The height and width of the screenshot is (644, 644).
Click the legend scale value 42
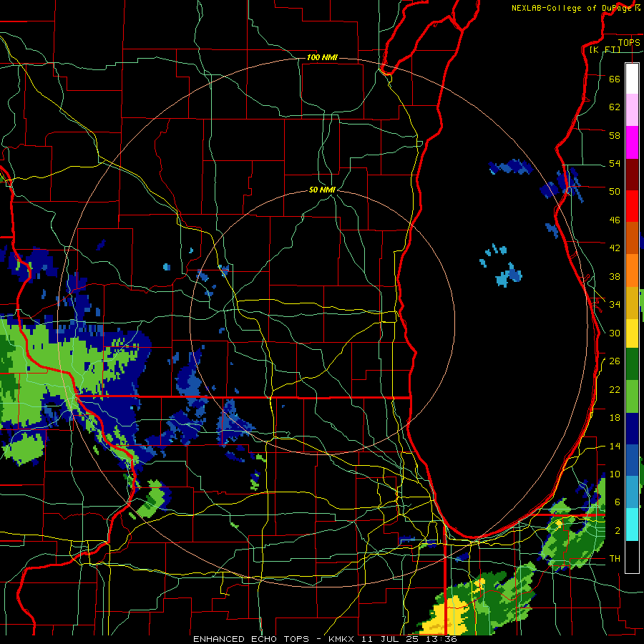[x=615, y=248]
